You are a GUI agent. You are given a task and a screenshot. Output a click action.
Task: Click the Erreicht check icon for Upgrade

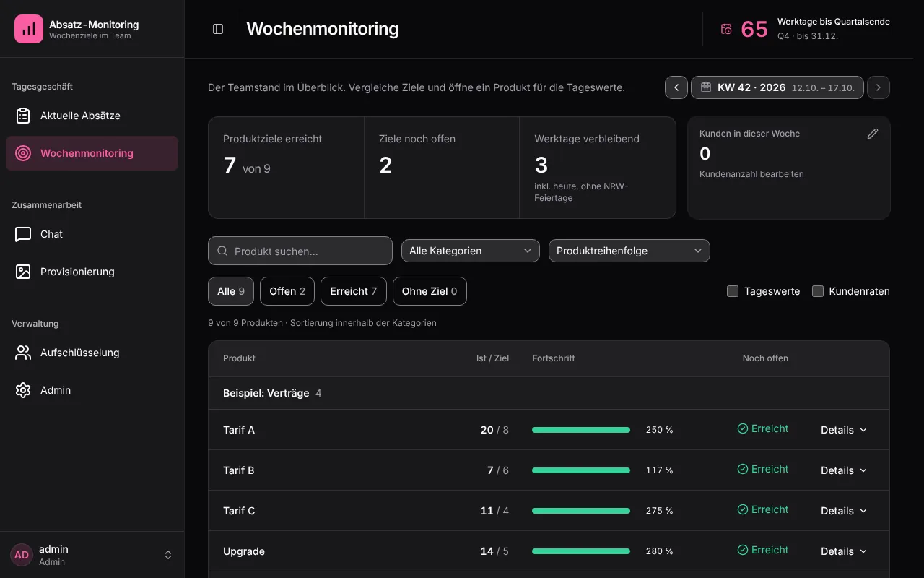[x=742, y=551]
